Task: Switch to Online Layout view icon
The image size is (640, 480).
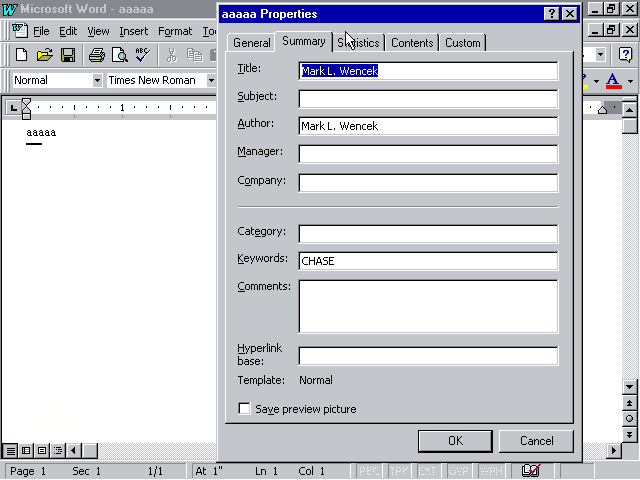Action: click(26, 451)
